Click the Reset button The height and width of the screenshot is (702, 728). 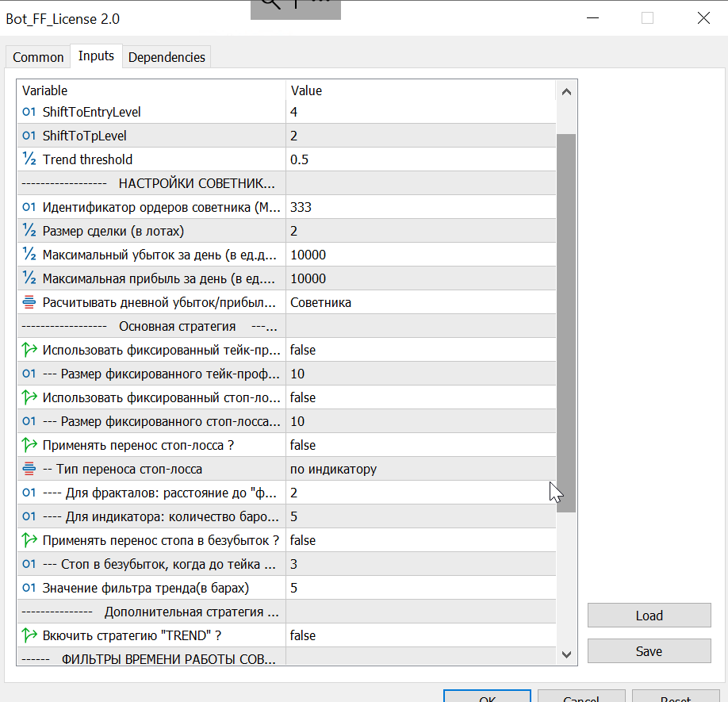click(x=676, y=696)
